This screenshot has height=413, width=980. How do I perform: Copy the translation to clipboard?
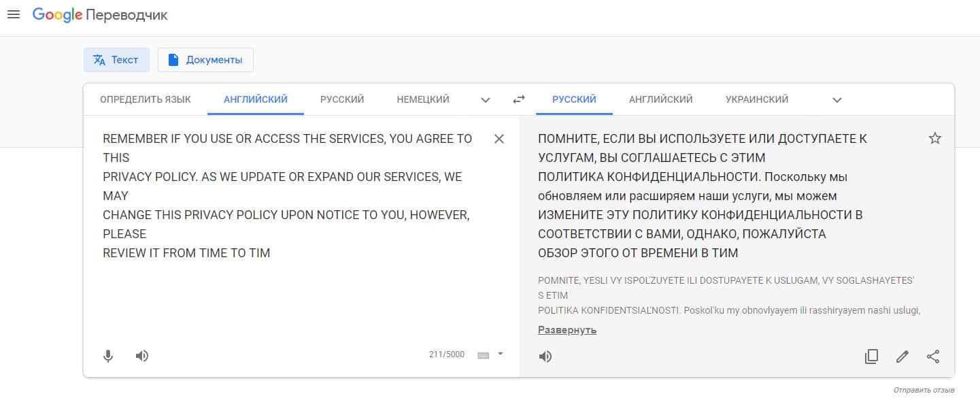[x=871, y=356]
